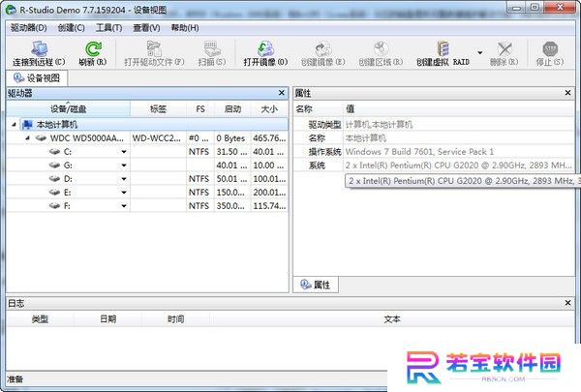Click the Scan (扫描) toolbar icon
Viewport: 581px width, 392px height.
click(x=212, y=49)
